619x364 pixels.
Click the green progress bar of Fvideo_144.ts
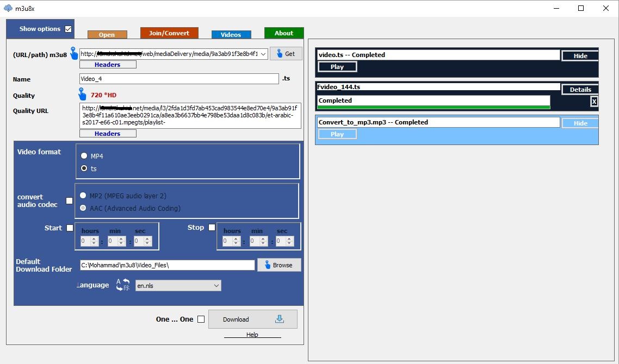tap(434, 107)
